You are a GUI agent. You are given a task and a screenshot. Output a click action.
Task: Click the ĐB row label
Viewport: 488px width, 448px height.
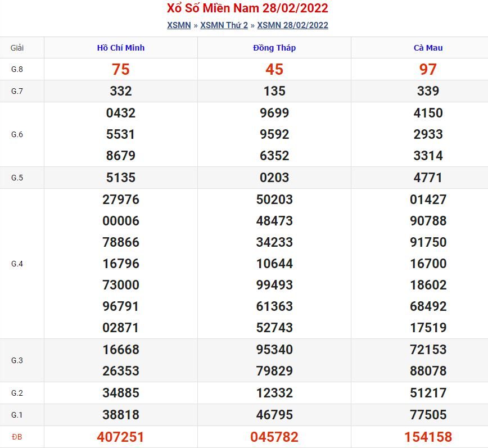click(x=17, y=437)
